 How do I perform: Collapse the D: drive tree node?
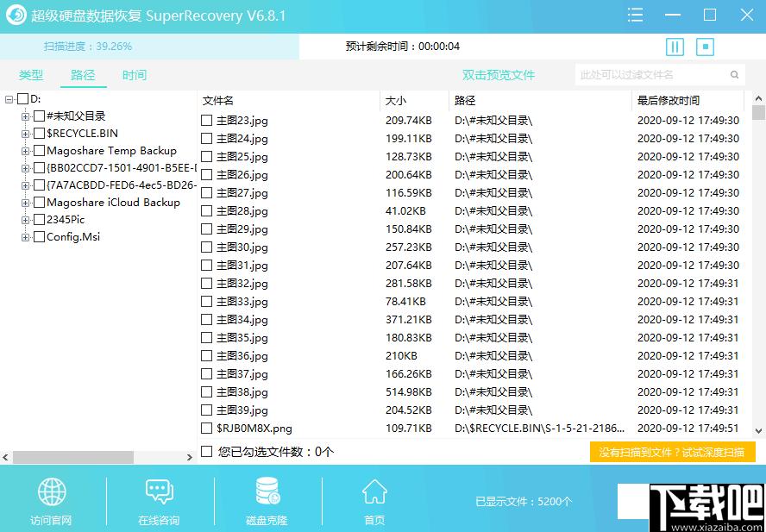click(9, 99)
